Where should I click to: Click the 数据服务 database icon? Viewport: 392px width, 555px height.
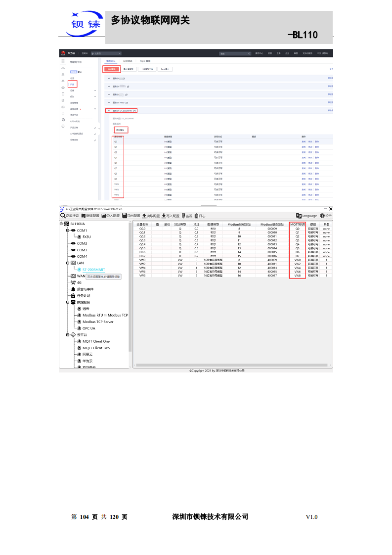(73, 302)
